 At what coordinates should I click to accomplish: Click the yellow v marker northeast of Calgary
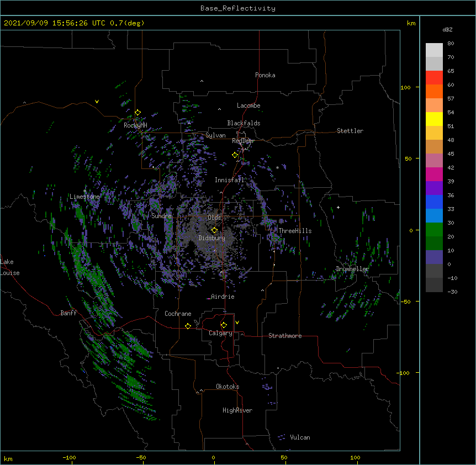point(237,323)
